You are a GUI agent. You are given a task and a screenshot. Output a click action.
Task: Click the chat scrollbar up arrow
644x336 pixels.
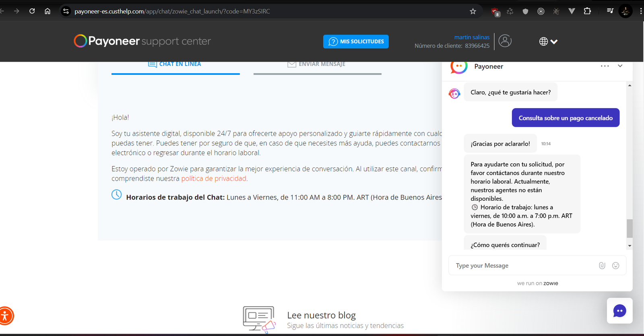click(x=630, y=85)
